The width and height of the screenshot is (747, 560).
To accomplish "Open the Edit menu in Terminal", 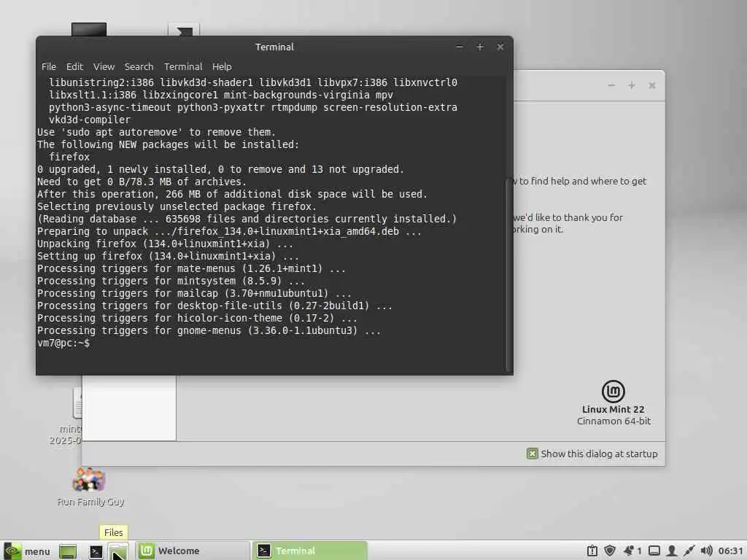I will coord(74,66).
